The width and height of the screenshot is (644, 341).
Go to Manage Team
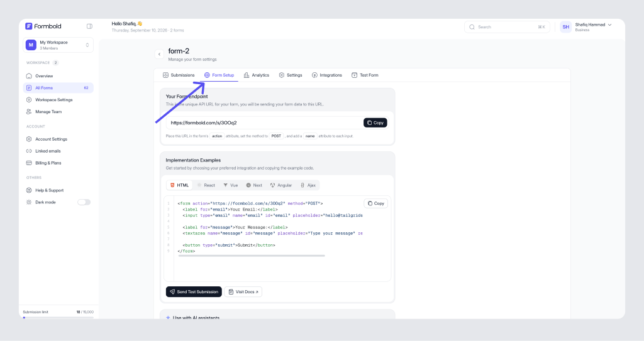58,112
